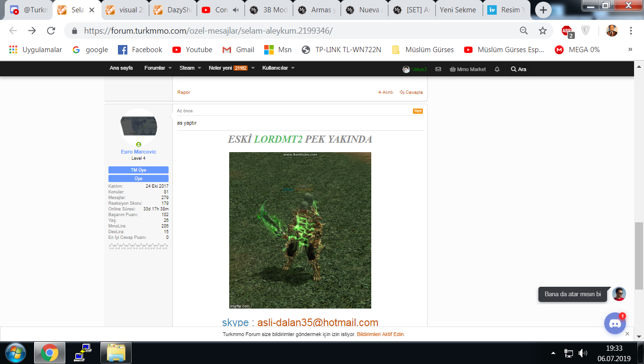Expand the Forumlar dropdown menu
The height and width of the screenshot is (364, 644).
[158, 68]
